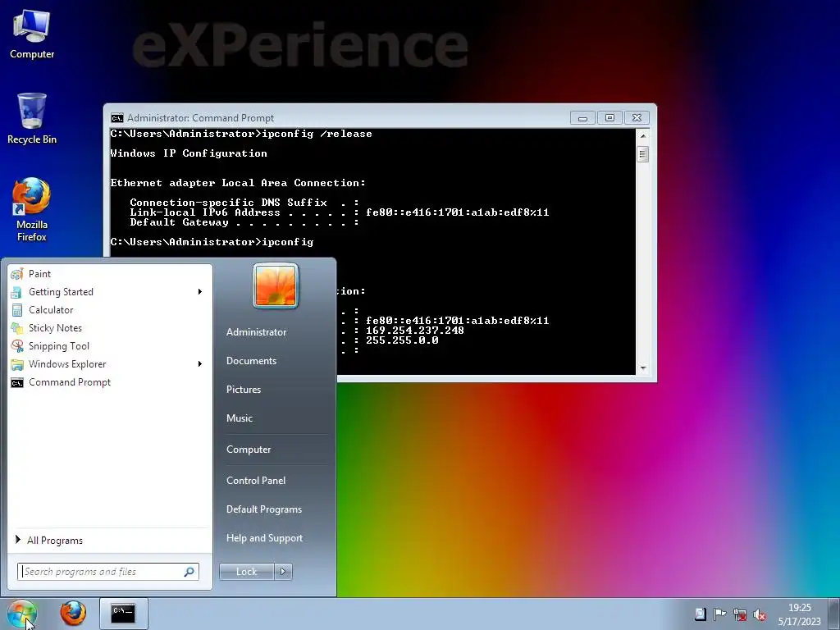This screenshot has width=840, height=630.
Task: Open Pictures from Start menu
Action: [243, 390]
